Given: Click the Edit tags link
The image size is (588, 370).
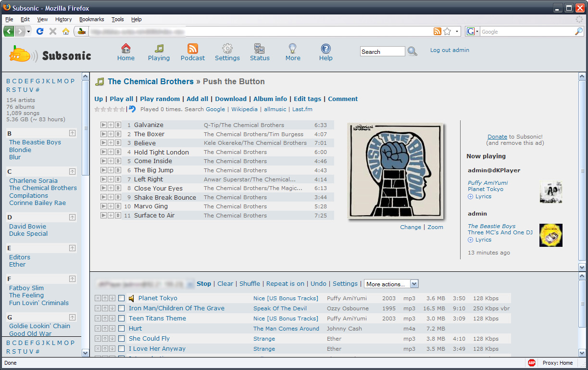Looking at the screenshot, I should [x=307, y=99].
